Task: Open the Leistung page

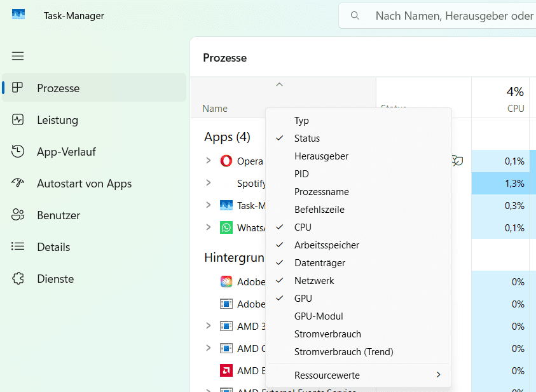Action: [94, 120]
